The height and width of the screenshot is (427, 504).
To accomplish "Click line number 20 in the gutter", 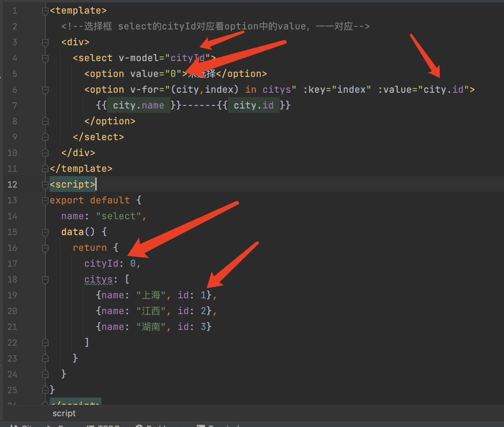I will tap(12, 311).
